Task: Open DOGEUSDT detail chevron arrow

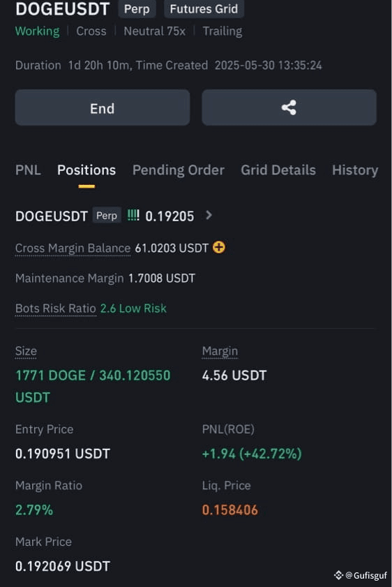Action: (209, 215)
